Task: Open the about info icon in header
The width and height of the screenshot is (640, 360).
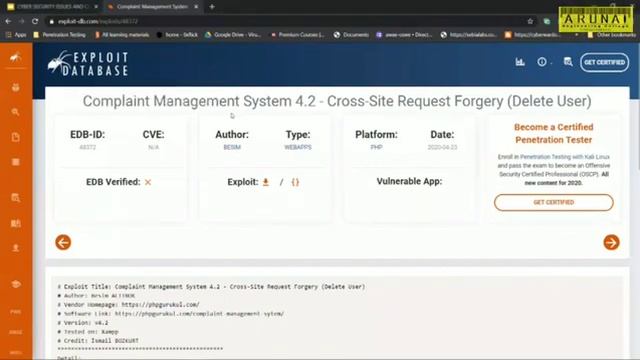Action: click(x=542, y=62)
